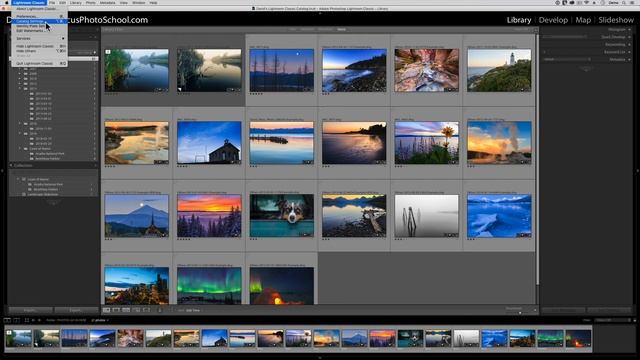Collapse the Collections panel header

(x=53, y=165)
